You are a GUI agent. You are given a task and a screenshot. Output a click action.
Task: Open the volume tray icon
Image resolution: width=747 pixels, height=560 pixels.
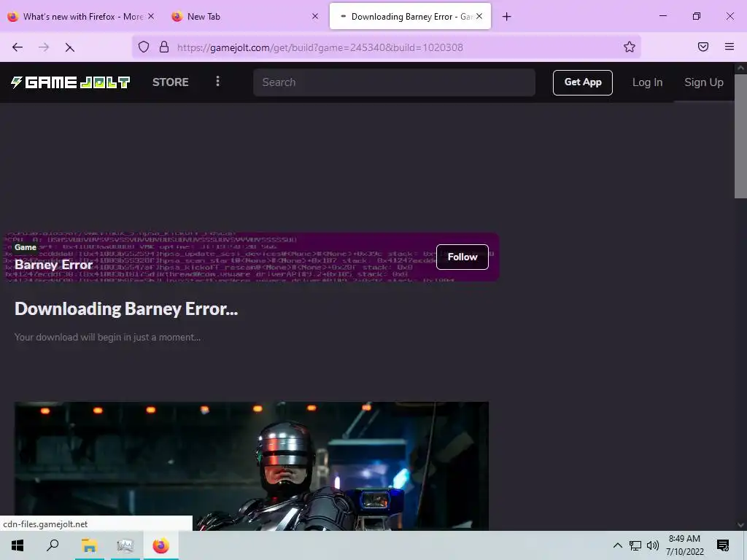[653, 545]
